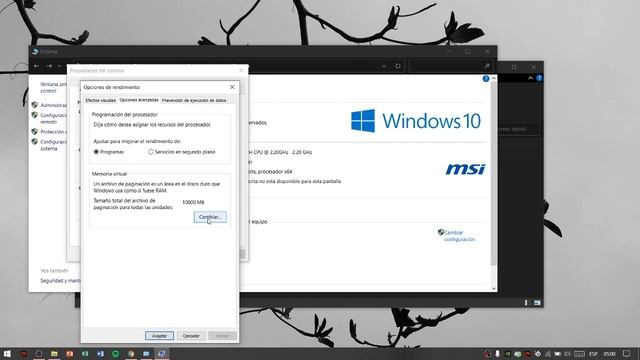Open the Opciones avanzadas tab
The height and width of the screenshot is (360, 640).
(139, 100)
